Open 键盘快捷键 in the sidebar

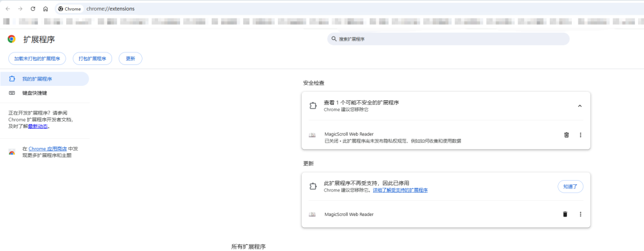(35, 93)
